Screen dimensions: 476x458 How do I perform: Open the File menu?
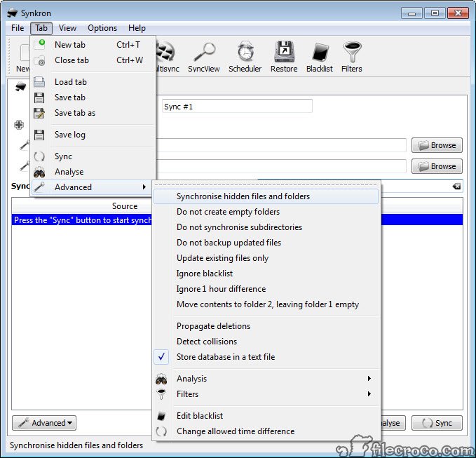point(18,28)
